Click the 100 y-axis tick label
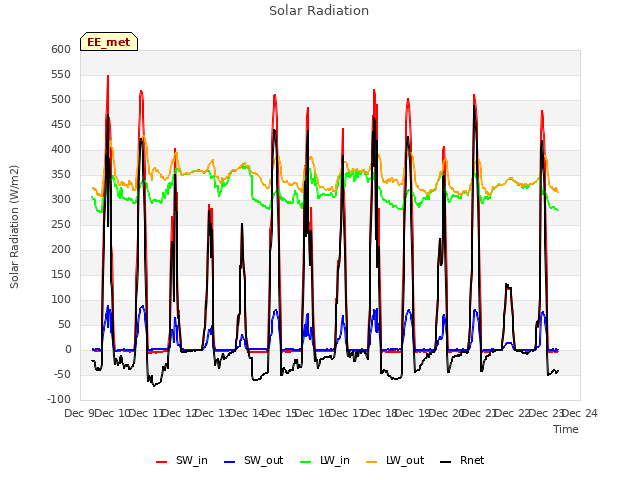The width and height of the screenshot is (640, 480). 61,300
